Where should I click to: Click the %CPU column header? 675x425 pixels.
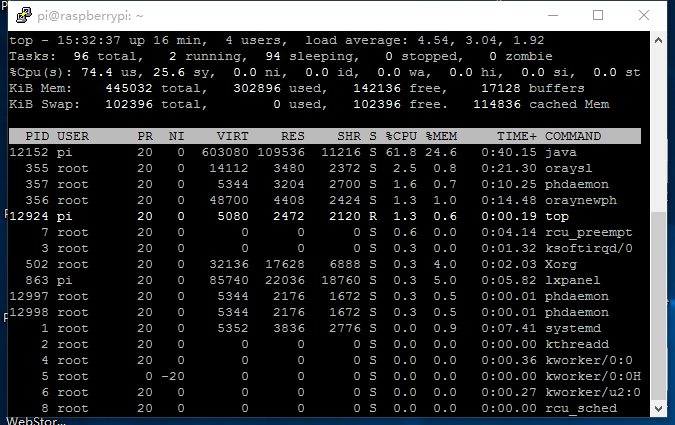[401, 136]
